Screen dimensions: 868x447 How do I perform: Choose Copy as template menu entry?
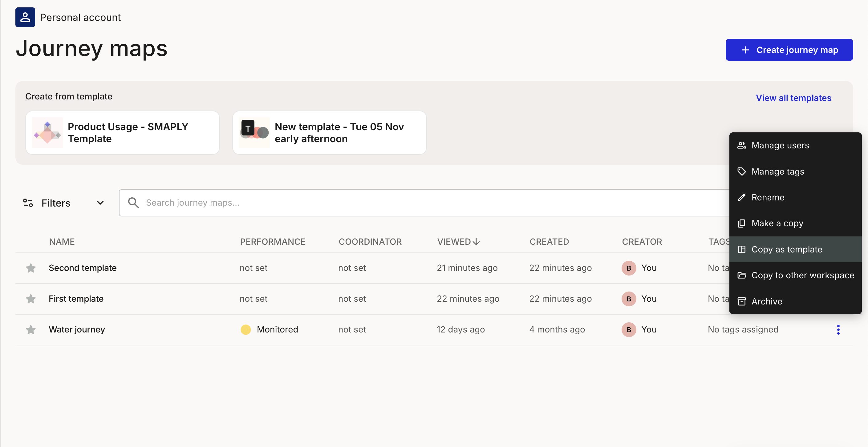(x=786, y=250)
